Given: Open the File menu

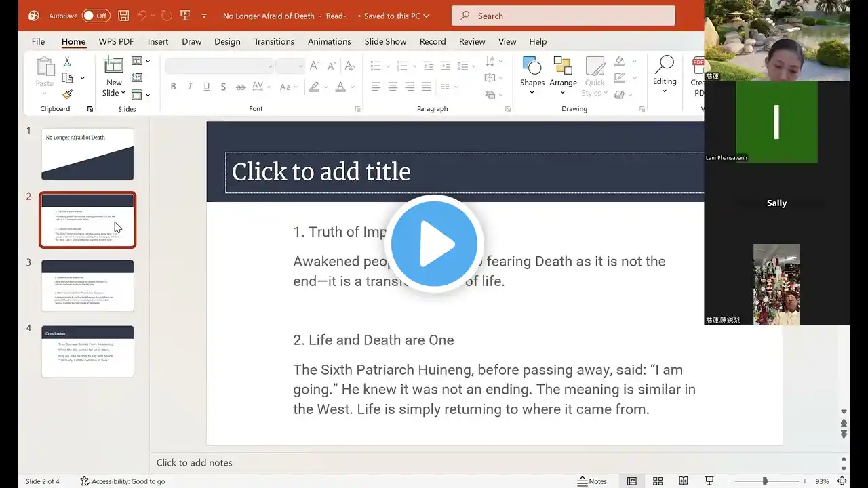Looking at the screenshot, I should [38, 41].
